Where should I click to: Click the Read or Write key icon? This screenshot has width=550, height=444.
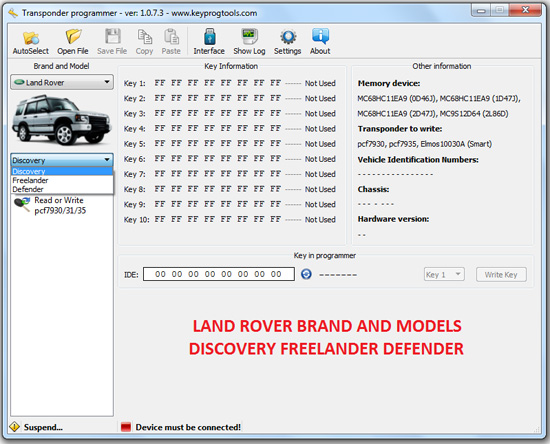point(22,204)
